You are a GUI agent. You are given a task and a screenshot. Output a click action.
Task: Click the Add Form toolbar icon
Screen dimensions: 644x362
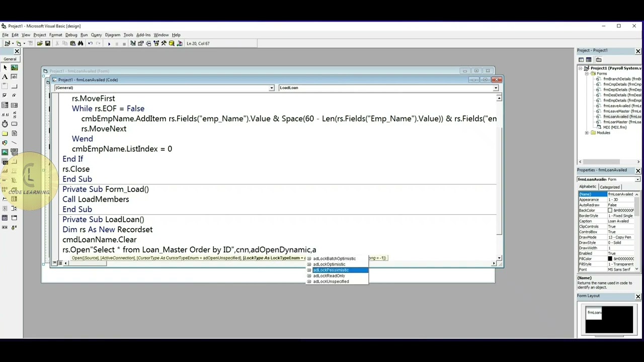(x=19, y=43)
